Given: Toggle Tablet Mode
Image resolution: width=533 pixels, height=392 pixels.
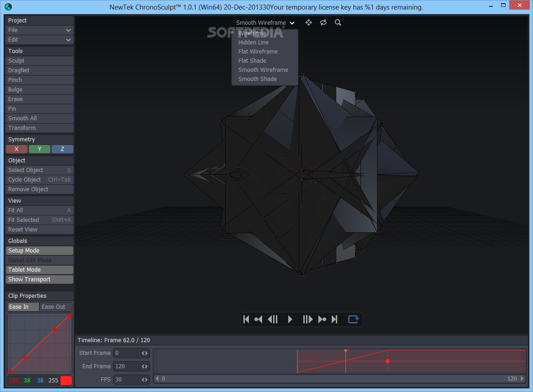Looking at the screenshot, I should pos(39,269).
